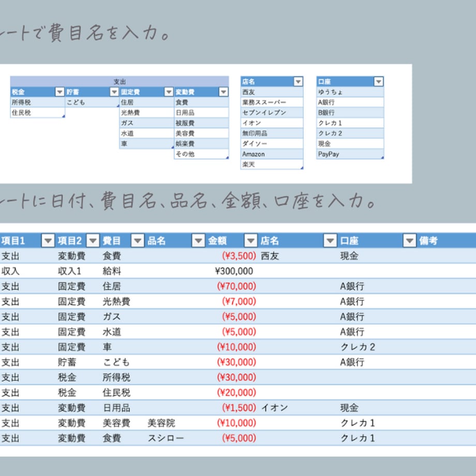Select the 備考 column header
This screenshot has width=476, height=476.
(x=446, y=241)
